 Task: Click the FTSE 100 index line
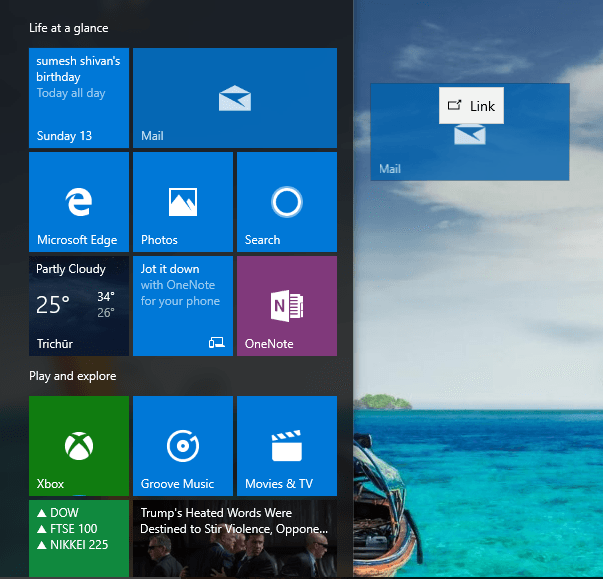67,529
